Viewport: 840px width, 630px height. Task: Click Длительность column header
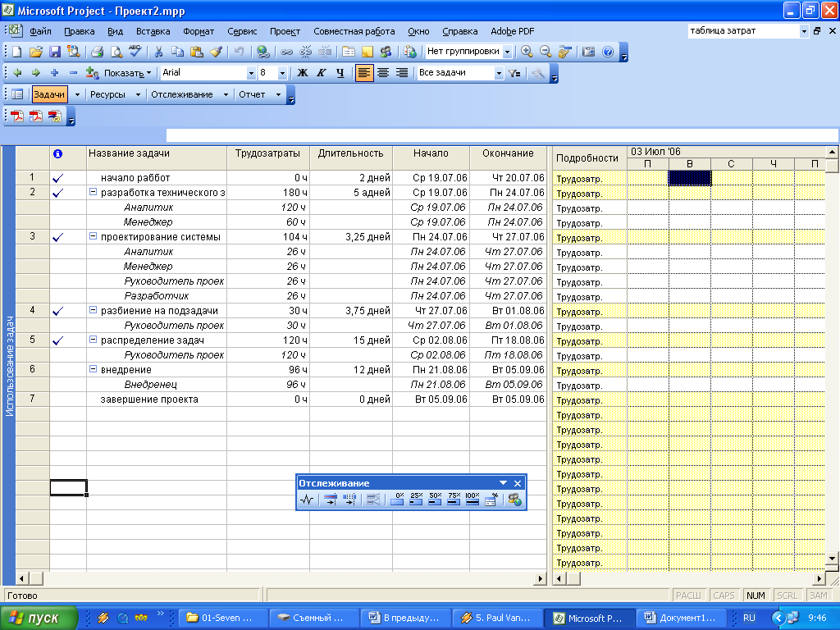pyautogui.click(x=351, y=158)
